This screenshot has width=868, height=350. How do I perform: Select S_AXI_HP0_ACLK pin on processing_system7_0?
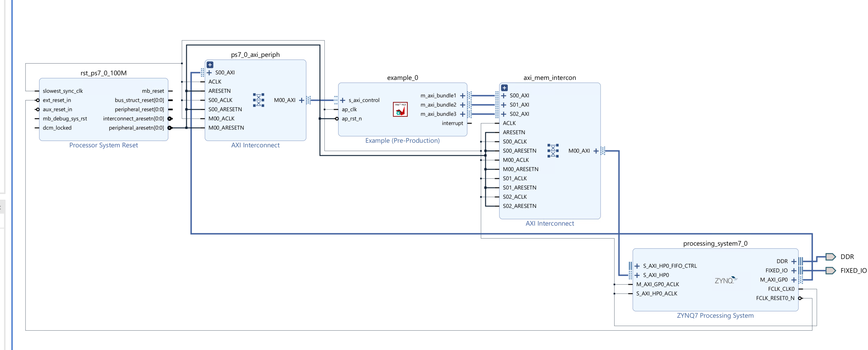coord(656,294)
